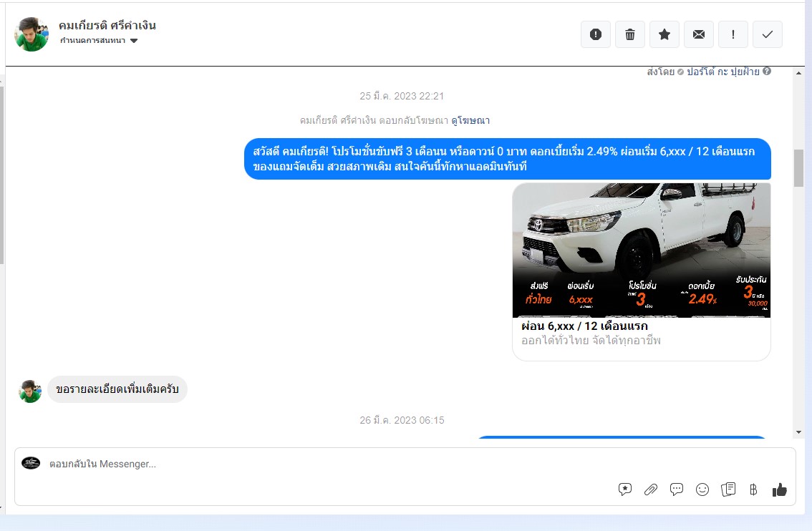Request payment with baht symbol icon
This screenshot has height=531, width=812.
(753, 489)
